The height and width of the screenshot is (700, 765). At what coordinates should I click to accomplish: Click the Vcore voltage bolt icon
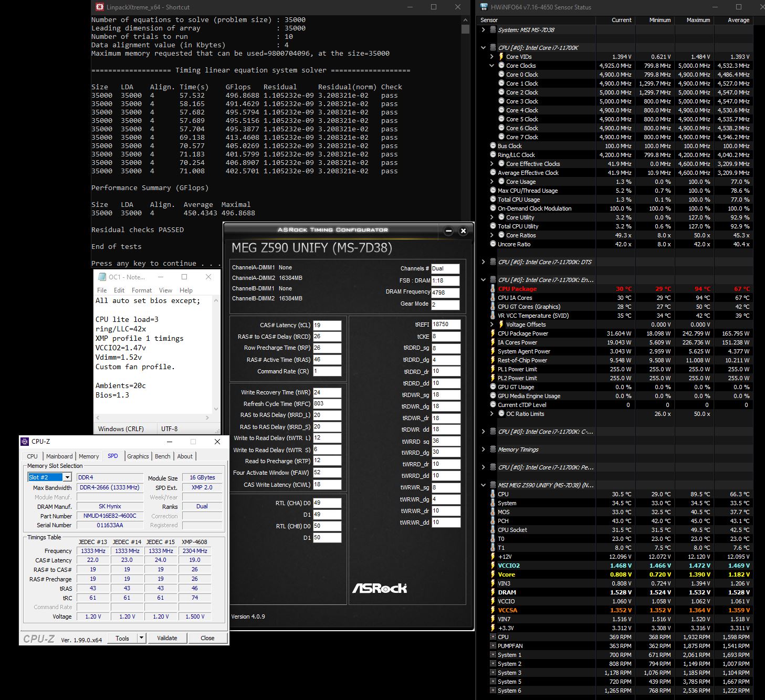(492, 574)
